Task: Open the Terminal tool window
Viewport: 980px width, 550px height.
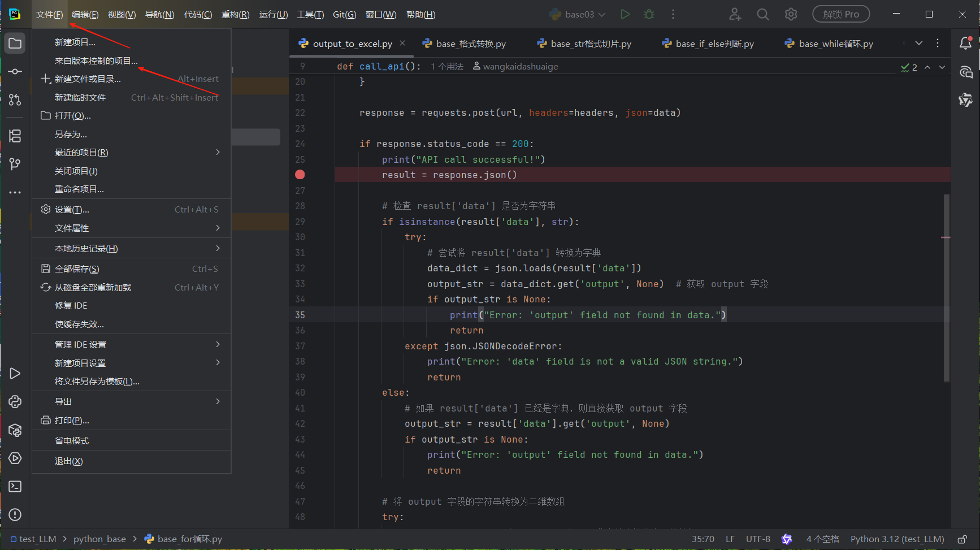Action: [15, 487]
